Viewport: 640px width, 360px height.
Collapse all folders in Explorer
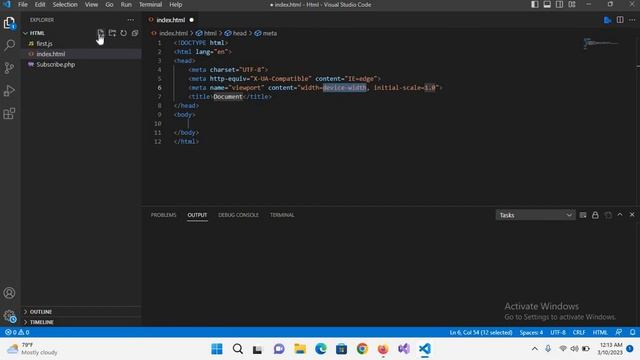[x=135, y=33]
